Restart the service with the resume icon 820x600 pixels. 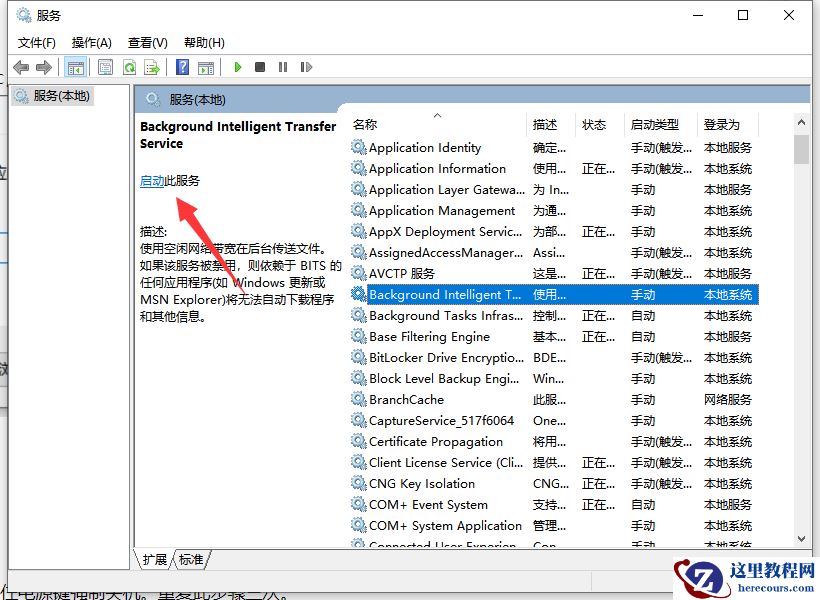click(307, 67)
